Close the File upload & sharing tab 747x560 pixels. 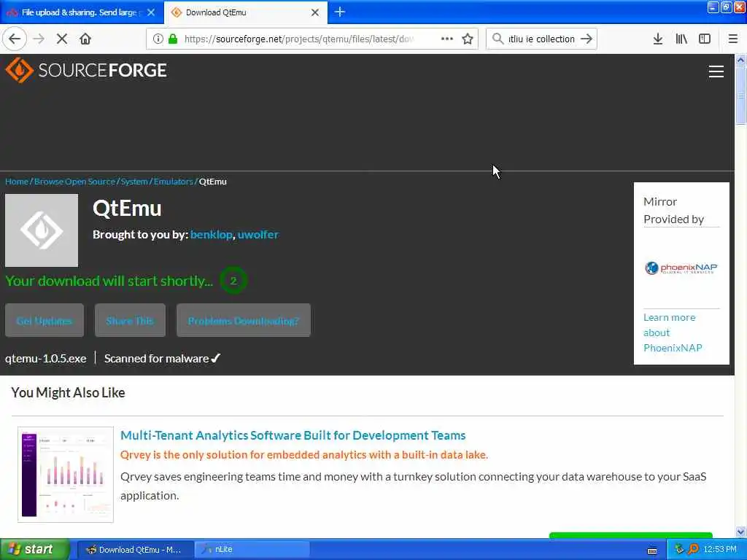tap(151, 12)
